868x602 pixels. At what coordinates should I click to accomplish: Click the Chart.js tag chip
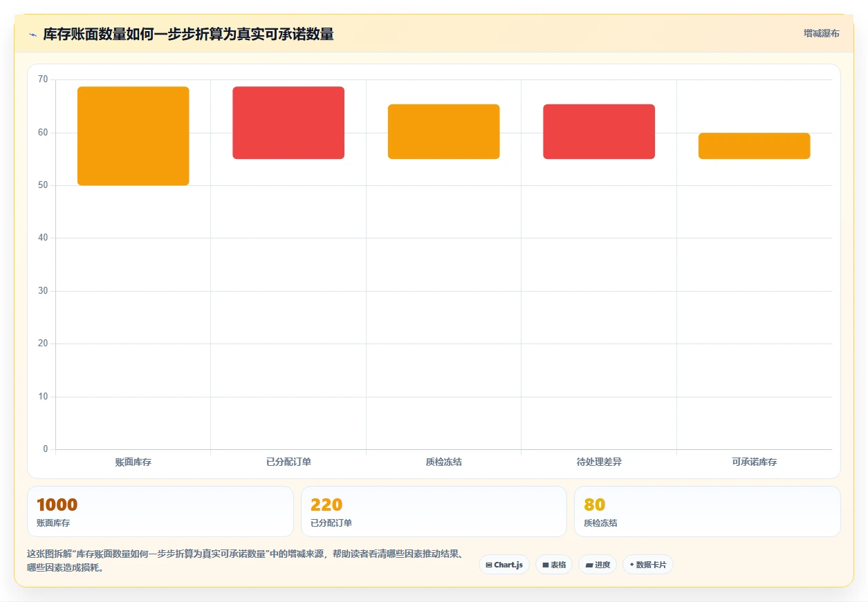504,565
